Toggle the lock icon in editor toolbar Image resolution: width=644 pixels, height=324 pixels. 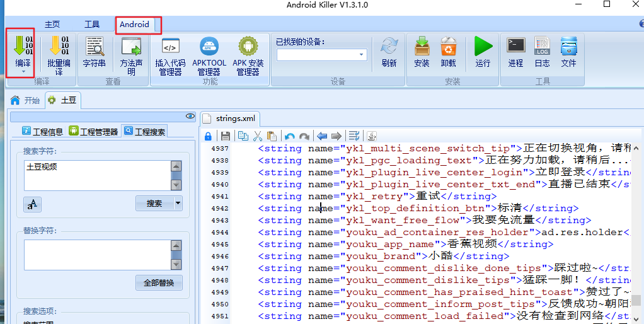[x=209, y=136]
